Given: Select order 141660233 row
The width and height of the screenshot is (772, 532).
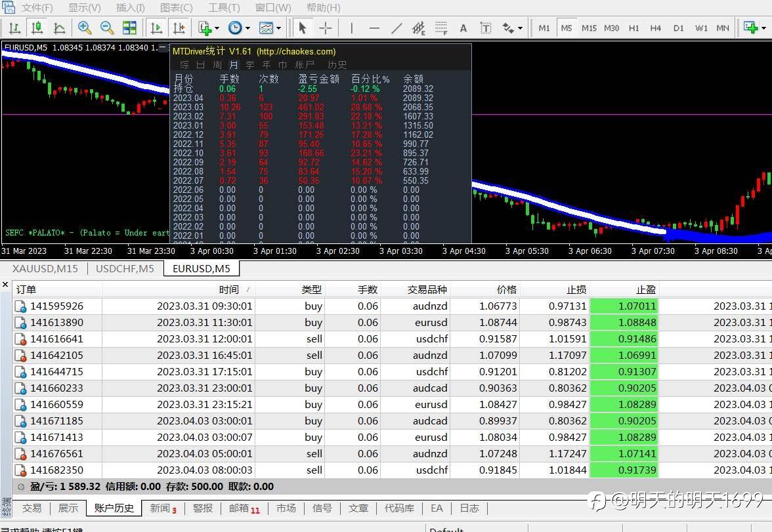Looking at the screenshot, I should tap(57, 388).
